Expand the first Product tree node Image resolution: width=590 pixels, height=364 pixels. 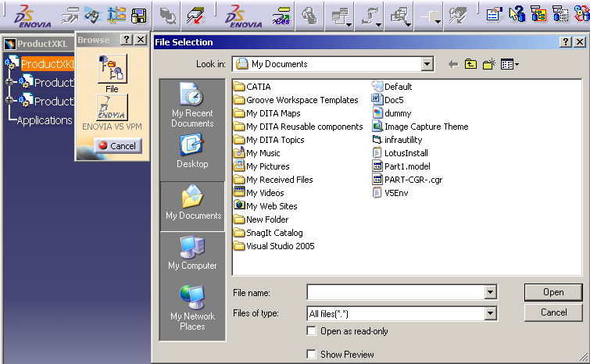(10, 82)
